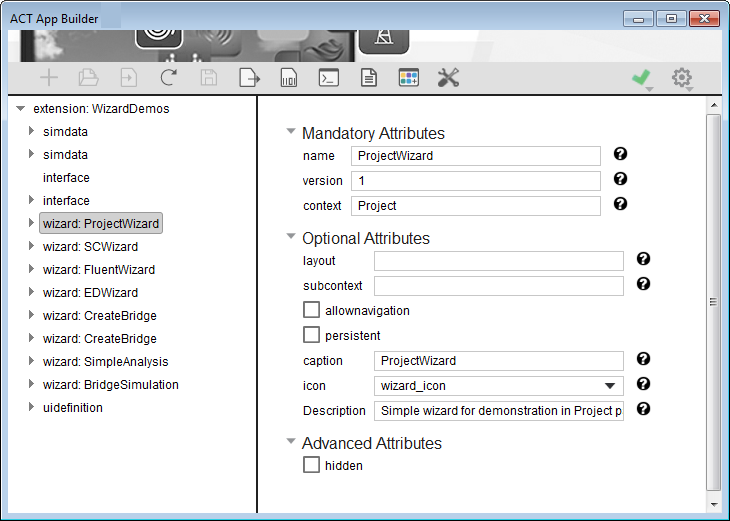Viewport: 730px width, 521px height.
Task: Check the hidden checkbox
Action: 312,465
